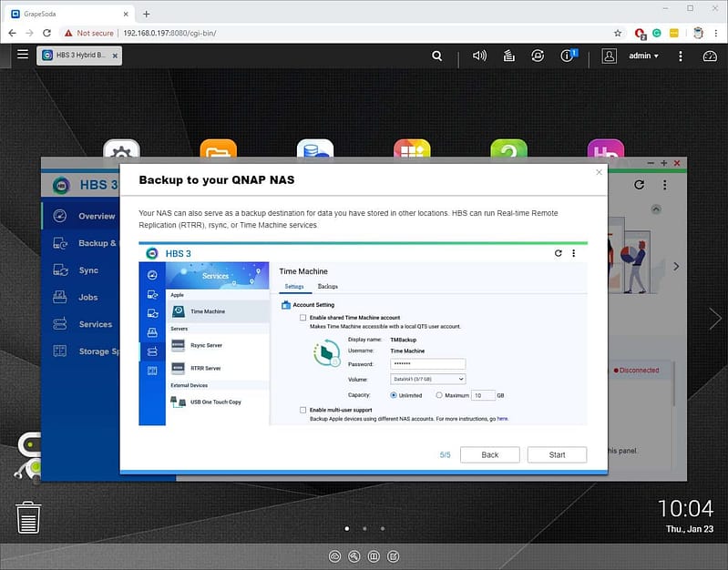Open HBS 3 window more options dots

[665, 185]
